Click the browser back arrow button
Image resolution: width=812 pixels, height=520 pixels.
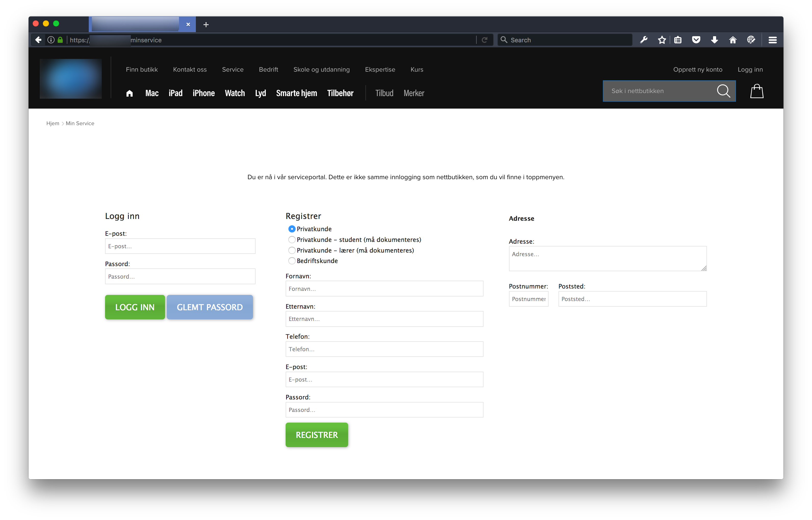(x=38, y=40)
